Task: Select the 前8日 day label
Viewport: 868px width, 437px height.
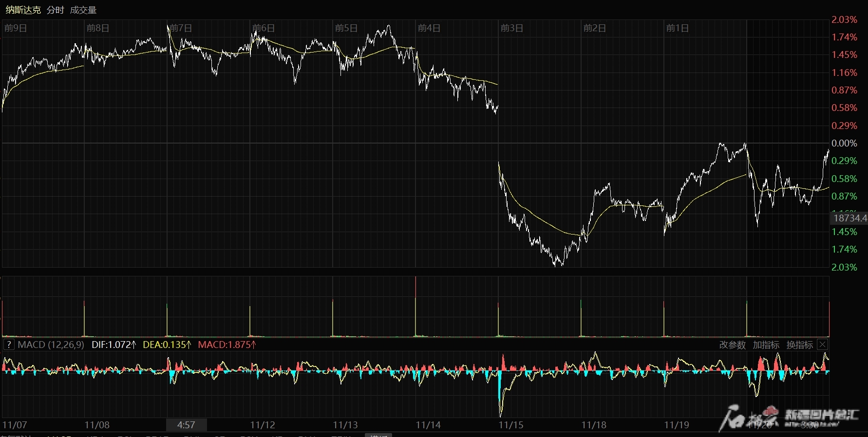Action: [98, 28]
